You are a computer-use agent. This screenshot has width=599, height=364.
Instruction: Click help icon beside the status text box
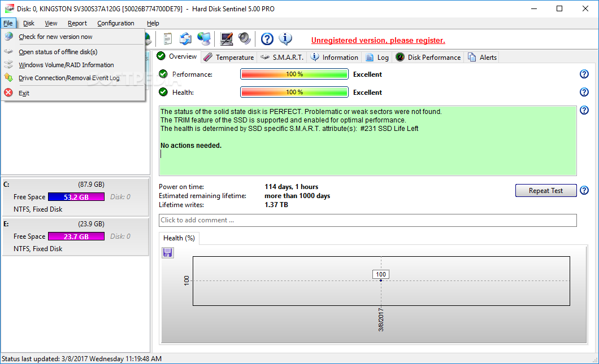[x=584, y=110]
